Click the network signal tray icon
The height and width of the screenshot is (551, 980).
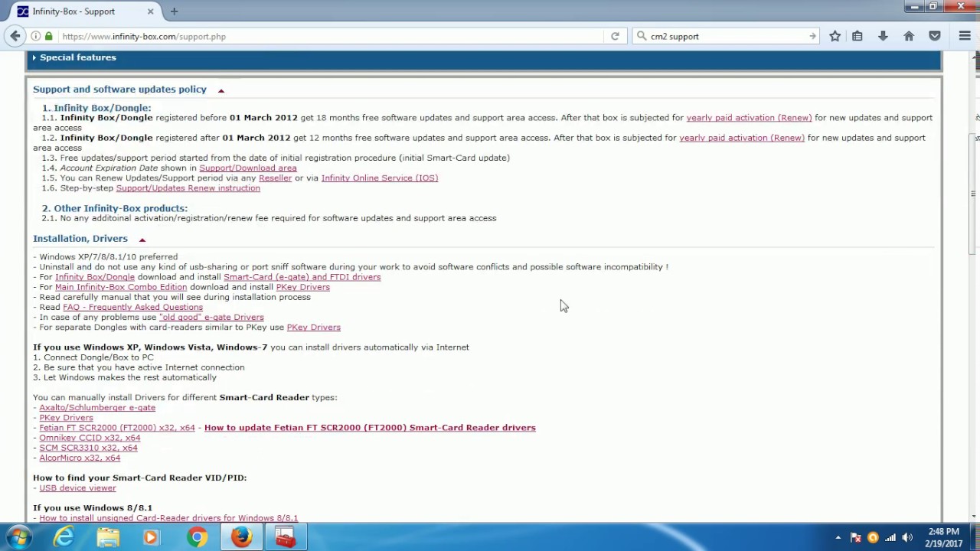pos(890,538)
